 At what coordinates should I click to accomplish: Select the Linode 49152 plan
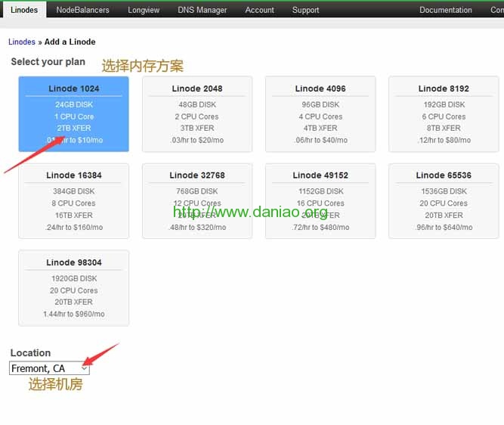[x=320, y=201]
